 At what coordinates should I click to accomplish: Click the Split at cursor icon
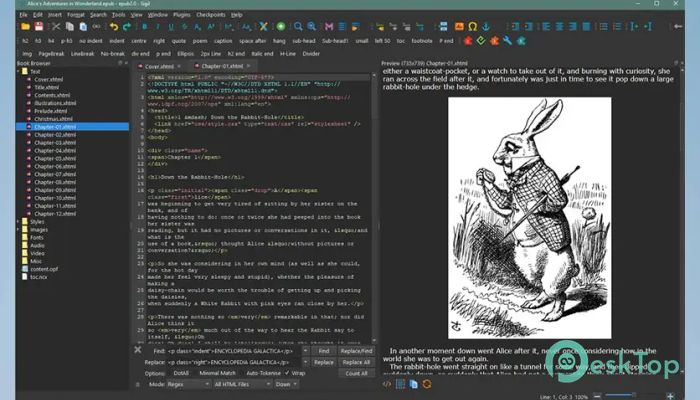pyautogui.click(x=443, y=27)
